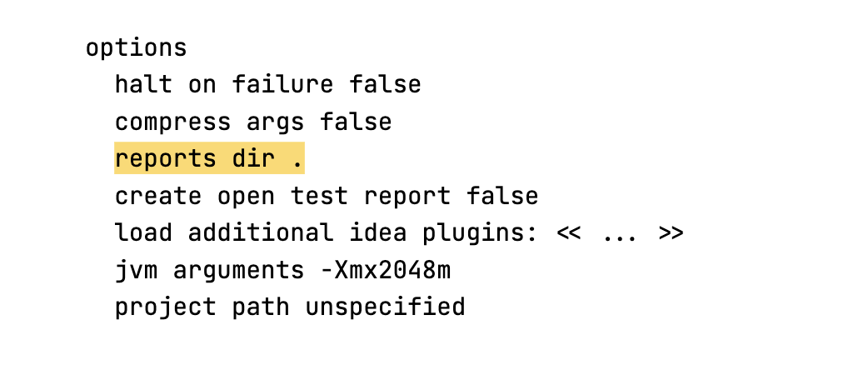Click the 'halt on failure' label
The width and height of the screenshot is (868, 370).
[223, 85]
